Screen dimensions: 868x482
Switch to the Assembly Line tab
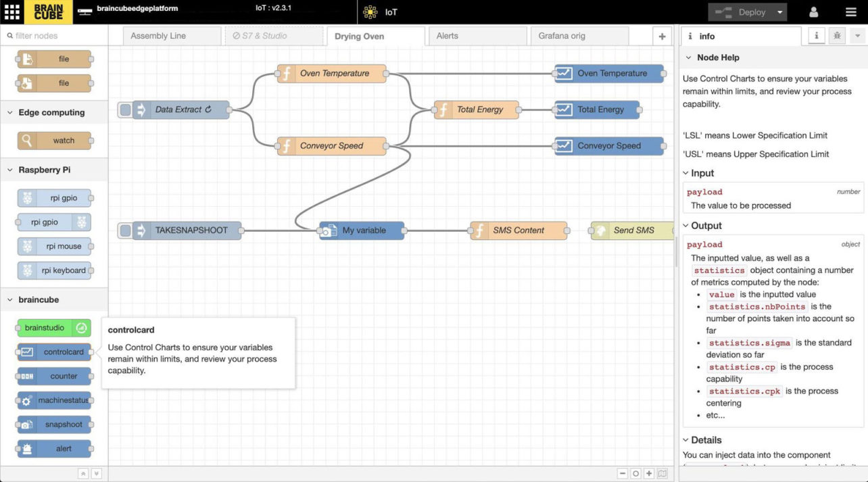pos(171,35)
